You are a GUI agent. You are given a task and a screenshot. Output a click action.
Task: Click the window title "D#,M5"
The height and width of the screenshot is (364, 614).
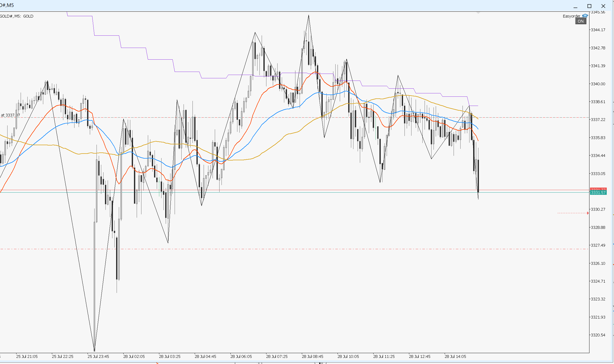[7, 5]
